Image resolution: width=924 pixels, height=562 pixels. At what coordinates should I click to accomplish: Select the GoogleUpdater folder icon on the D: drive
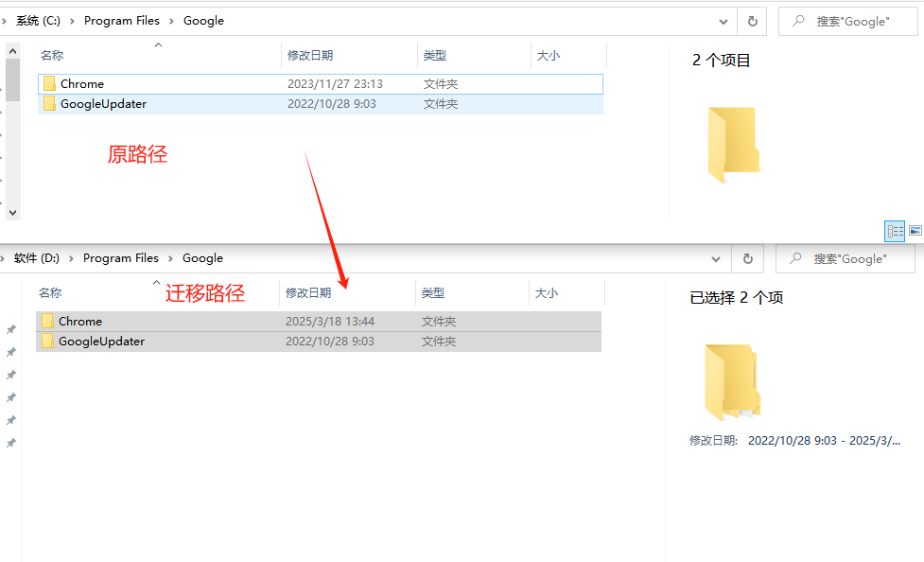point(47,342)
